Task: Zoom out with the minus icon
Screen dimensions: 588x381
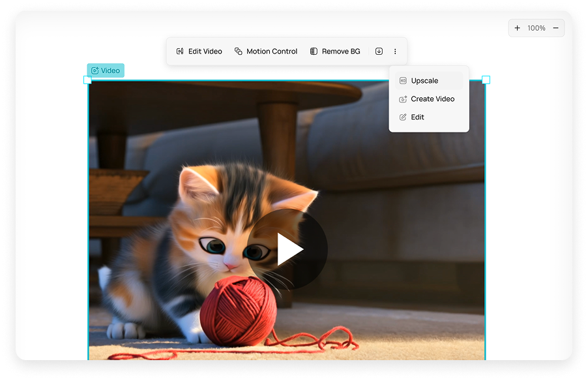Action: click(x=555, y=28)
